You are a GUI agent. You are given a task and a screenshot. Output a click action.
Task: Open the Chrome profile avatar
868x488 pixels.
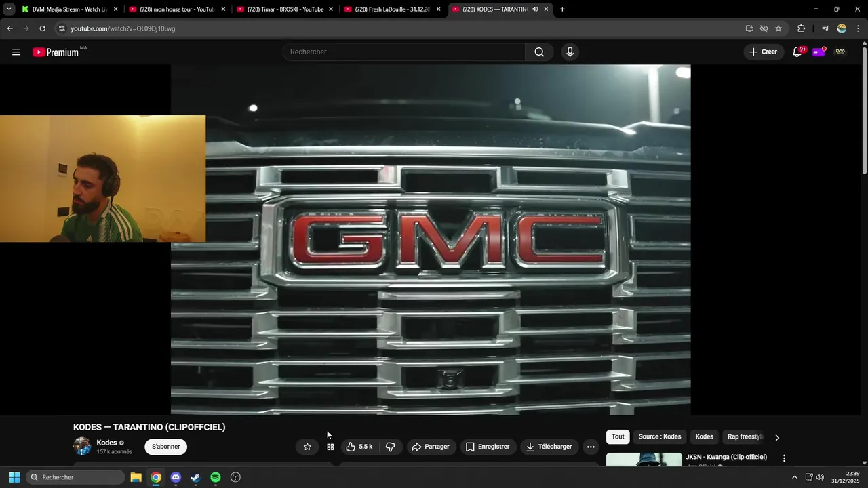(x=842, y=28)
